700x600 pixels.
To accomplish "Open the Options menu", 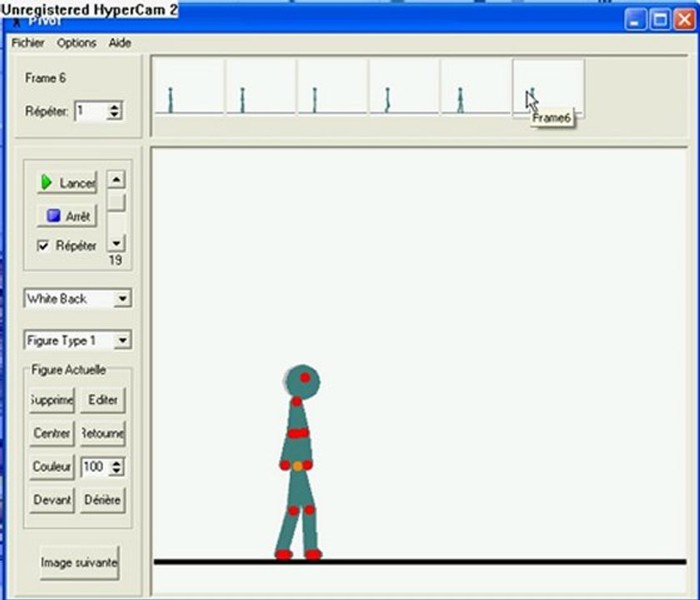I will coord(77,42).
